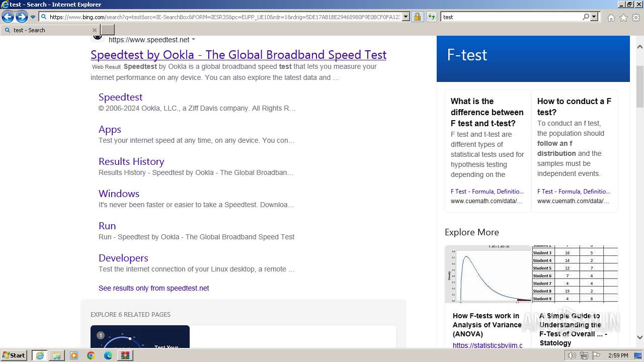Expand the address bar autocomplete dropdown
644x362 pixels.
click(x=406, y=17)
